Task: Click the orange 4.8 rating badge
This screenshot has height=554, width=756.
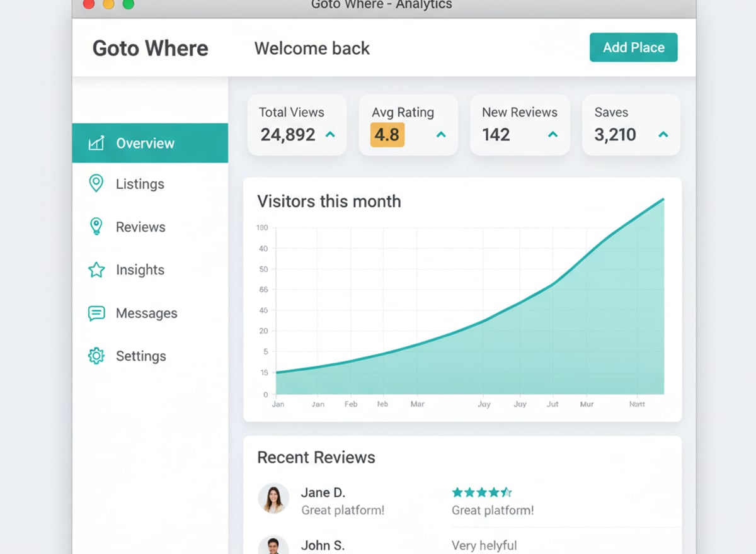Action: click(x=387, y=135)
